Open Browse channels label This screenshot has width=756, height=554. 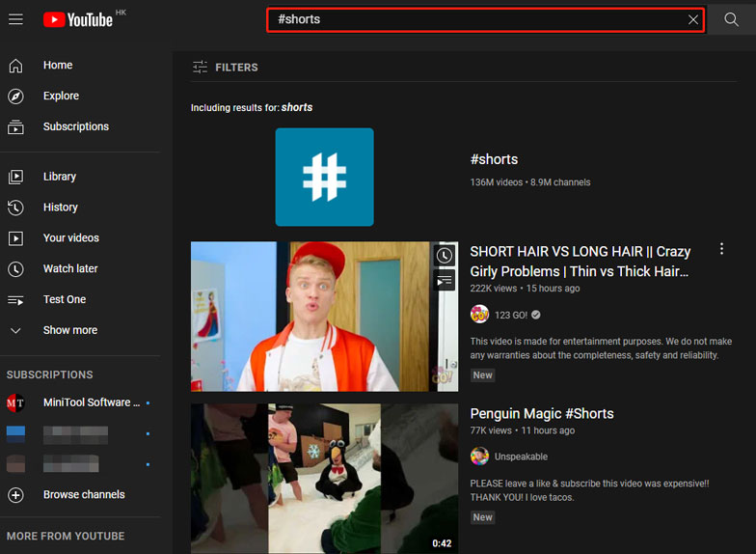point(84,494)
